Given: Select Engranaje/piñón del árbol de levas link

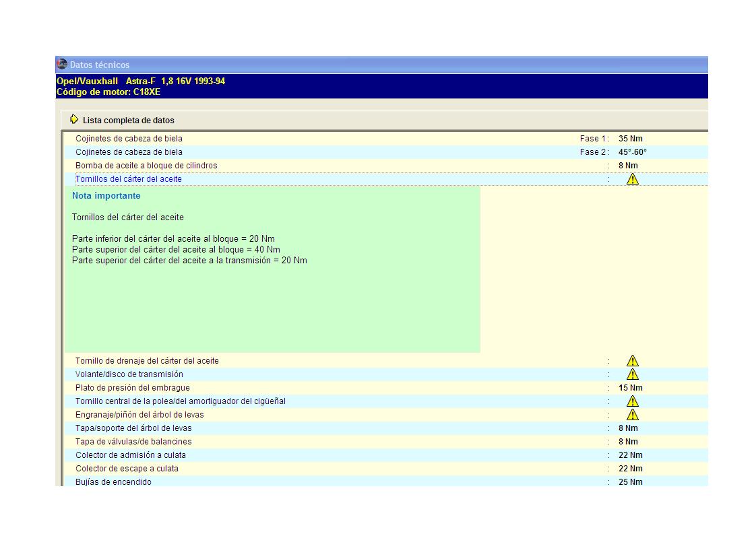Looking at the screenshot, I should click(139, 415).
